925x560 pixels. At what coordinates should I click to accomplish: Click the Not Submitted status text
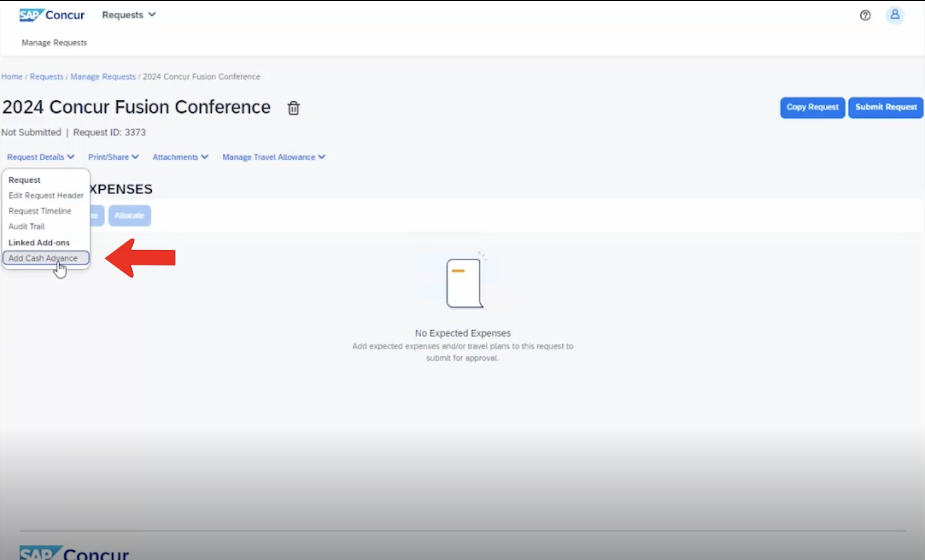pos(31,133)
